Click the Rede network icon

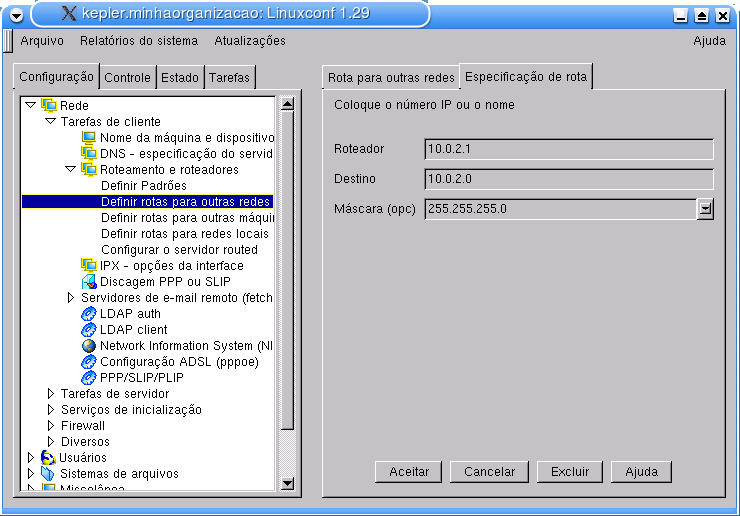[49, 105]
